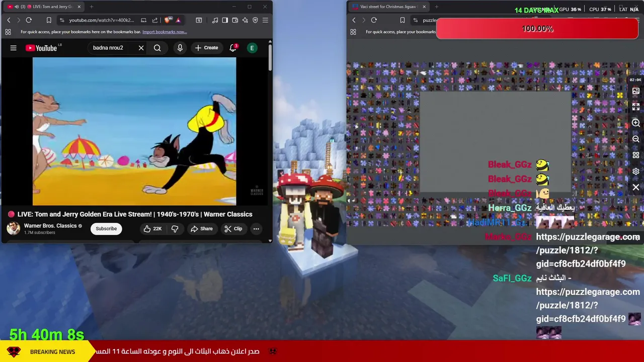The width and height of the screenshot is (644, 362).
Task: Click the YouTube page vertical scrollbar
Action: tap(270, 58)
